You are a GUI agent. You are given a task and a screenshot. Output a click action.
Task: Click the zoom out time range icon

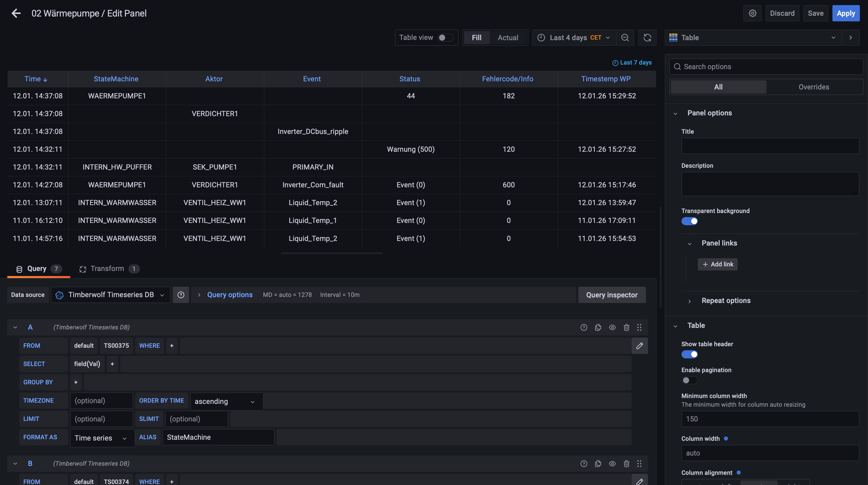click(625, 37)
